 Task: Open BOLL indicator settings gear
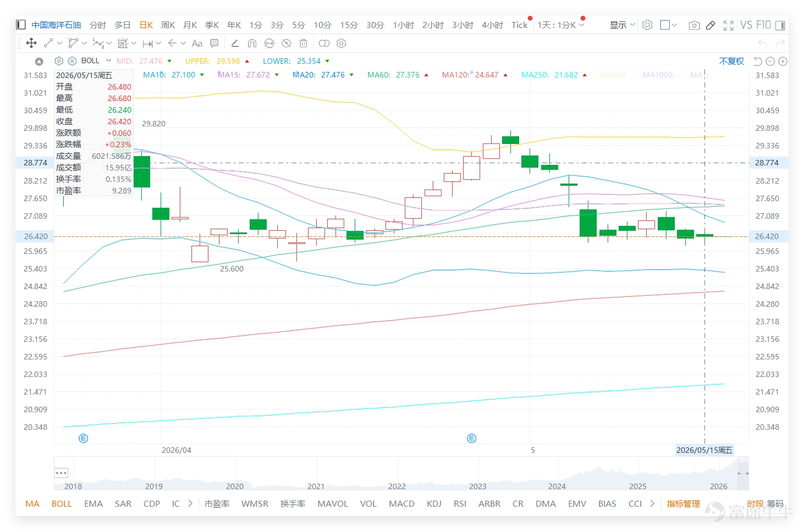click(x=59, y=61)
